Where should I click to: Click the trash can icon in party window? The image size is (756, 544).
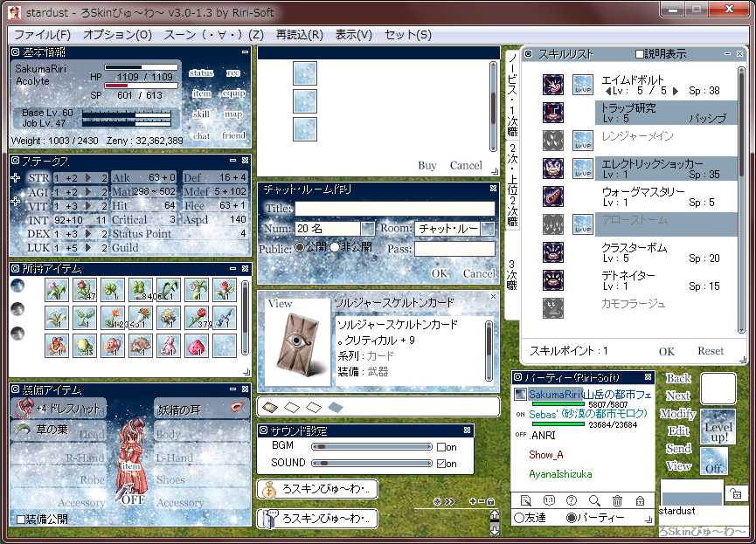coord(617,500)
